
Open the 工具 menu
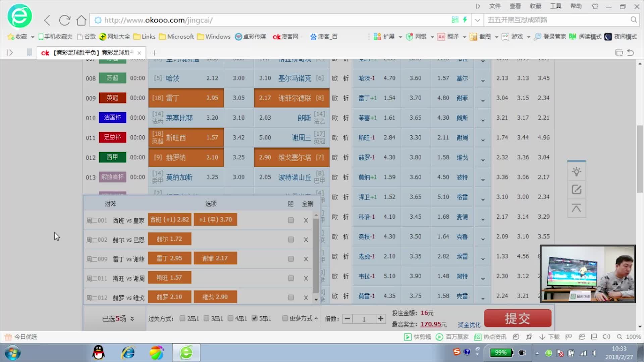coord(555,6)
